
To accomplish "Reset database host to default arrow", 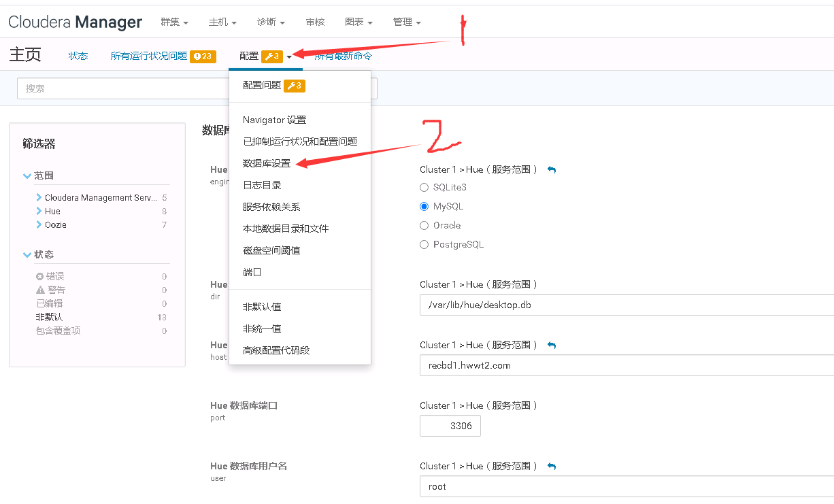I will coord(552,345).
